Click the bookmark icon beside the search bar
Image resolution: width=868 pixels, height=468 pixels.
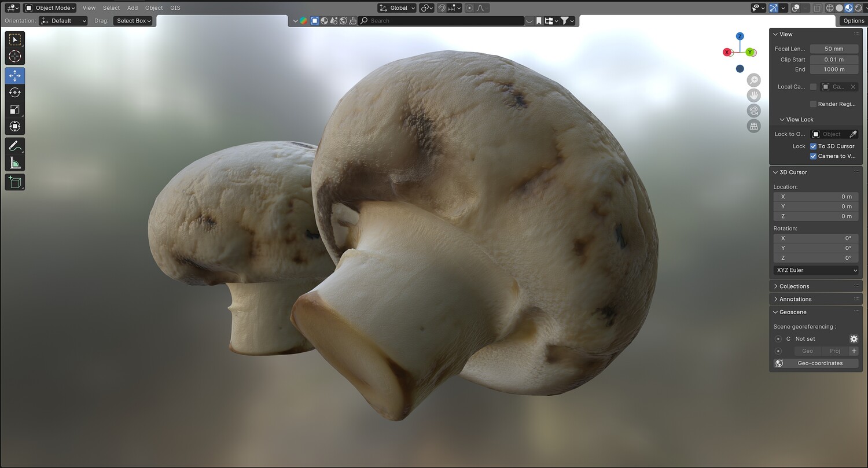pos(539,21)
